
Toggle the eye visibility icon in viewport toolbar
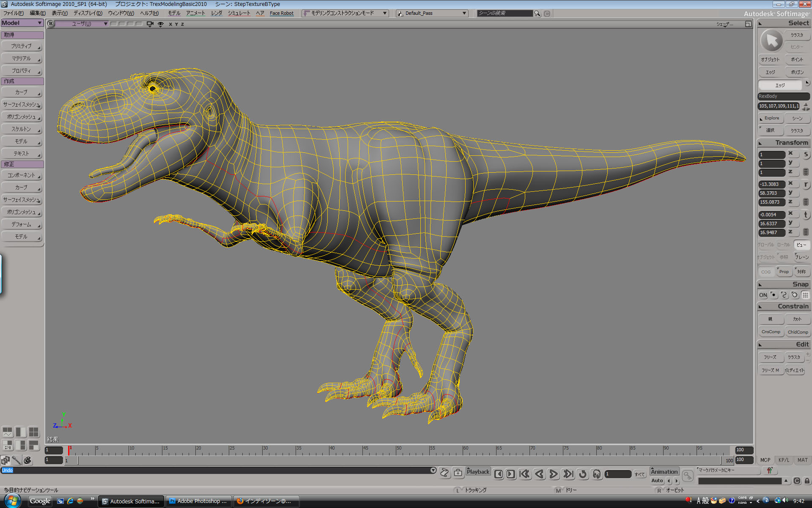160,24
